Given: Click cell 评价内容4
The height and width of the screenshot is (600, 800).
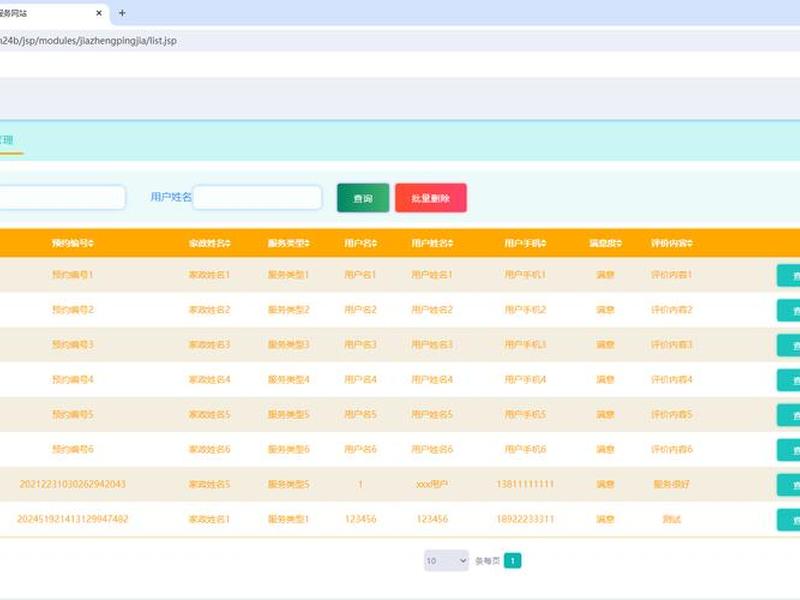Looking at the screenshot, I should tap(671, 380).
